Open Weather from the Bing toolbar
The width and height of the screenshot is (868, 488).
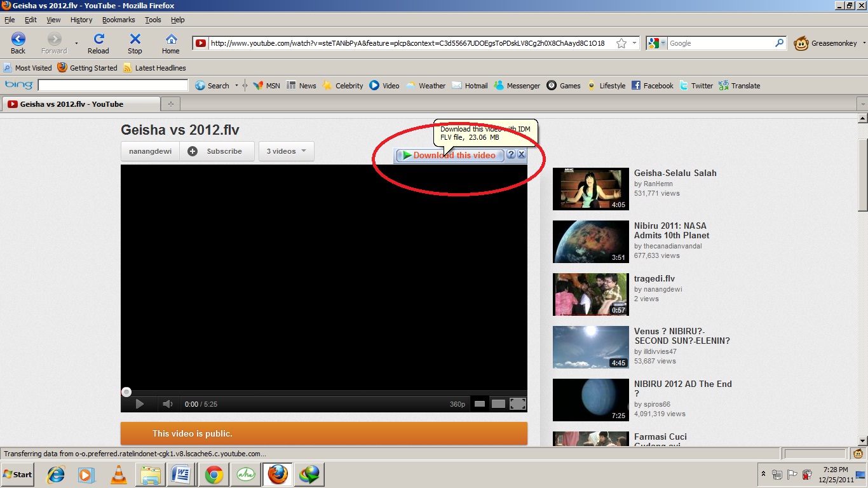tap(426, 85)
